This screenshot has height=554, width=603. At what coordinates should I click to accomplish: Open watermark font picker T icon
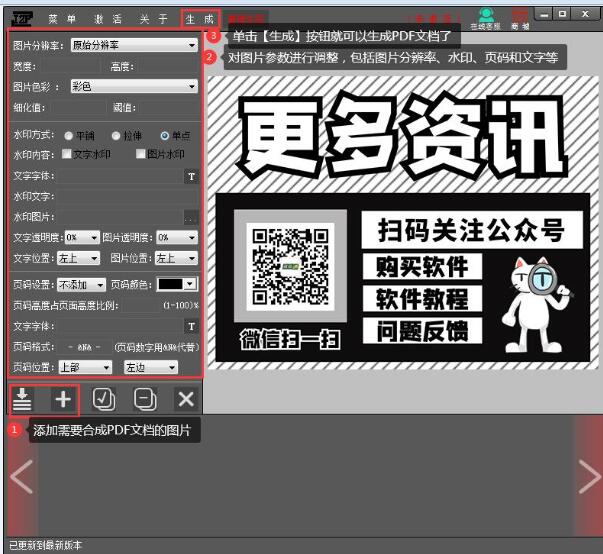coord(191,176)
